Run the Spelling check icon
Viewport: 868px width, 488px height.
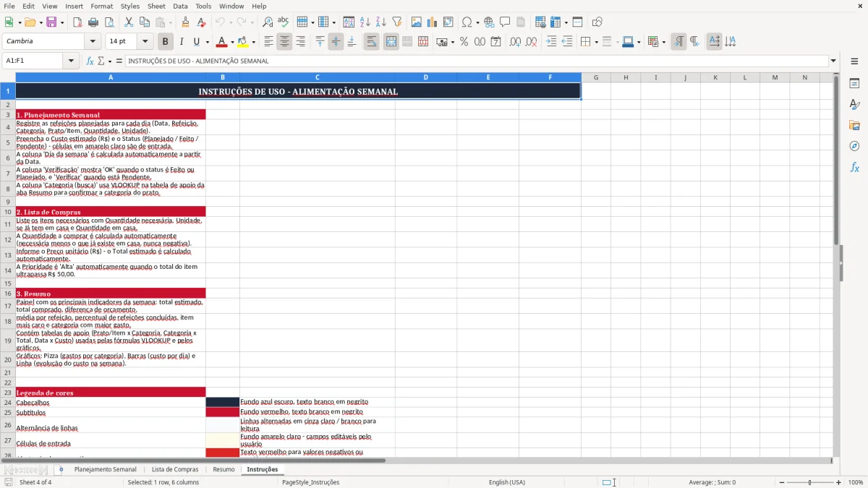pos(284,22)
